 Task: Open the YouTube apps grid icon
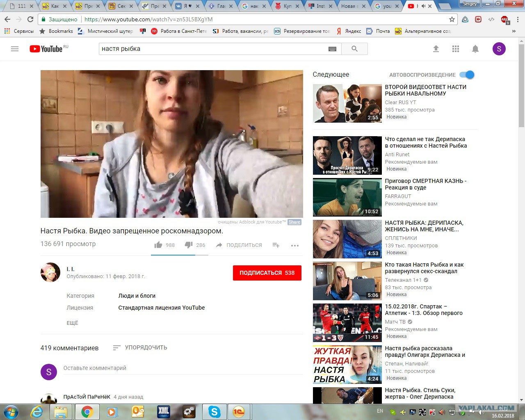coord(456,49)
